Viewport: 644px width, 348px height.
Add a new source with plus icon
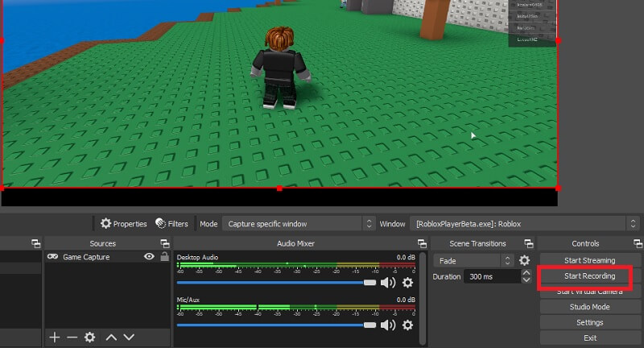(x=55, y=338)
